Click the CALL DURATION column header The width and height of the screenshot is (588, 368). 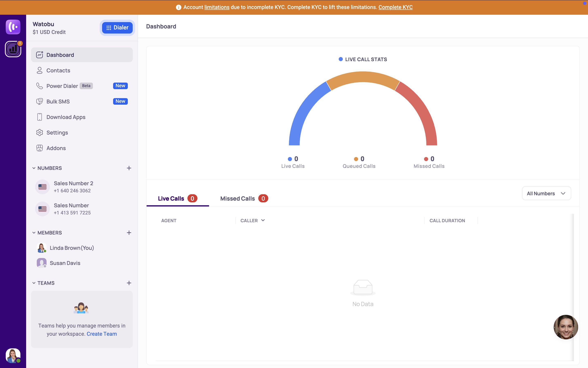click(447, 221)
